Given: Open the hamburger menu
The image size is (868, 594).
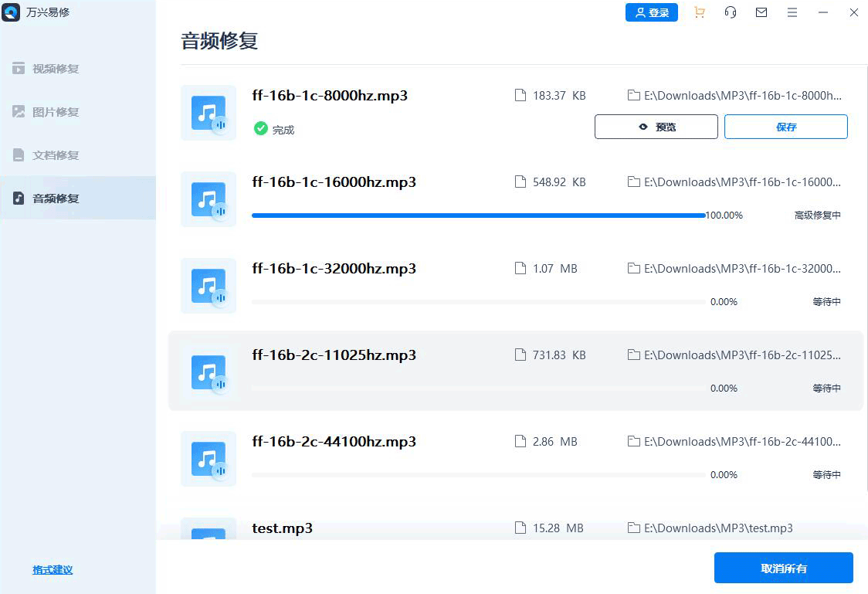Looking at the screenshot, I should [792, 12].
